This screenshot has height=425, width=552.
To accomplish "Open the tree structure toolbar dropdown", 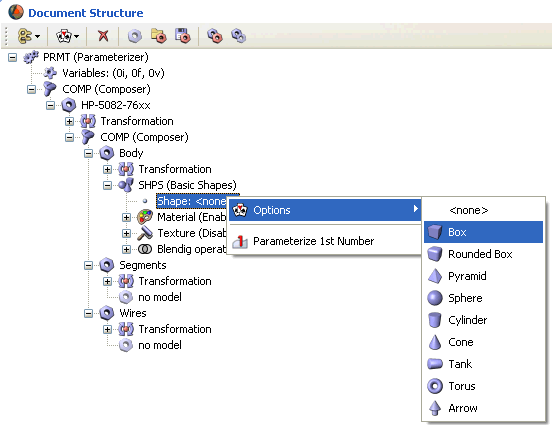I will tap(29, 36).
